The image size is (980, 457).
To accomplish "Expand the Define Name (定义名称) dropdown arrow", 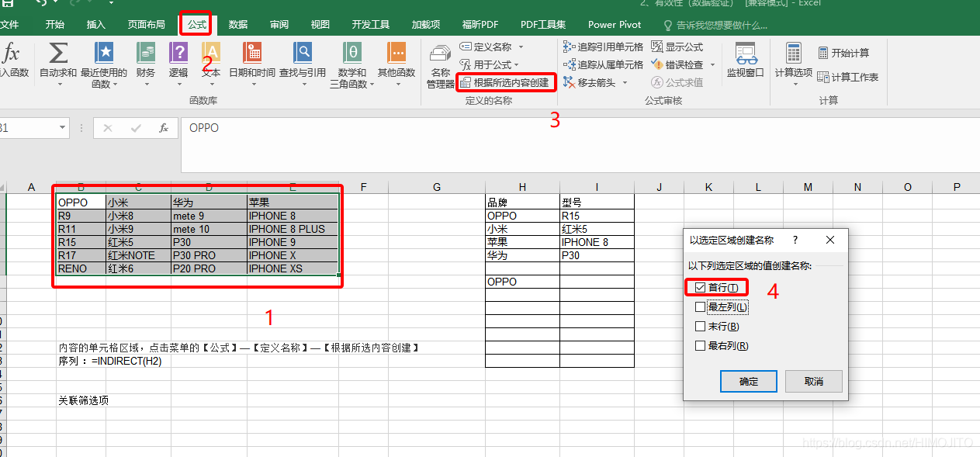I will click(521, 47).
